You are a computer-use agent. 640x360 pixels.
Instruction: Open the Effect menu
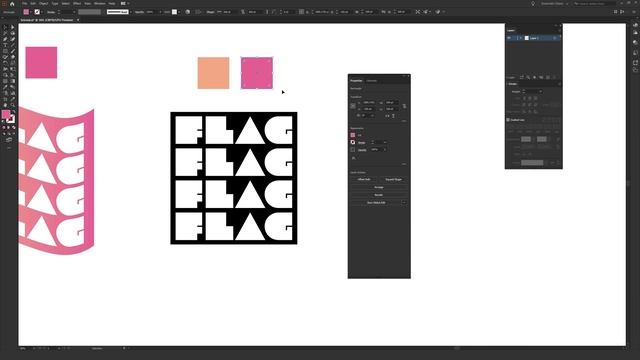77,3
